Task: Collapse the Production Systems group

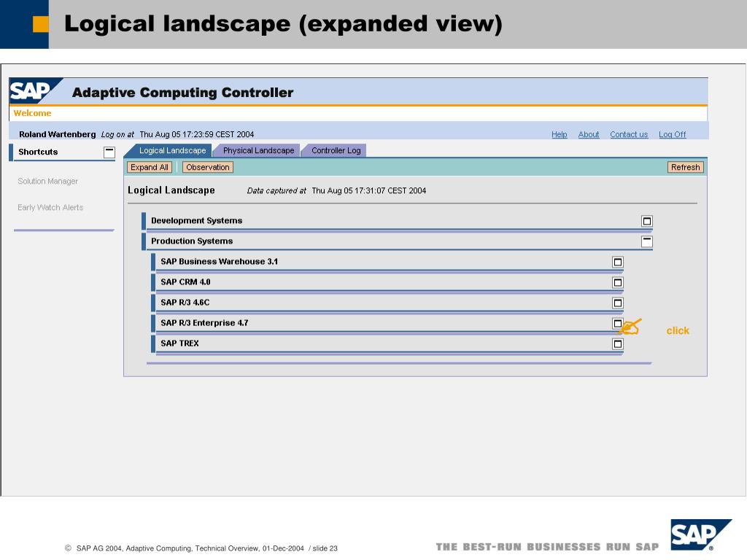Action: click(x=646, y=241)
